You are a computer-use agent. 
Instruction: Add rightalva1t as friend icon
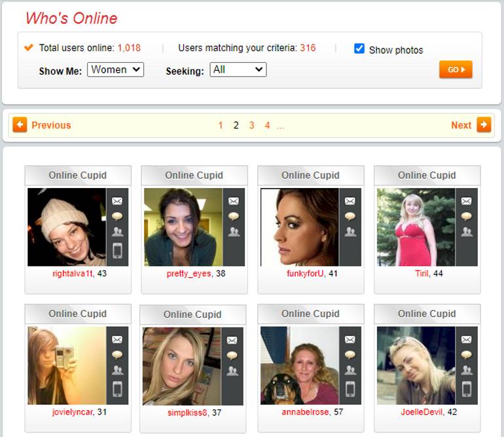(117, 232)
